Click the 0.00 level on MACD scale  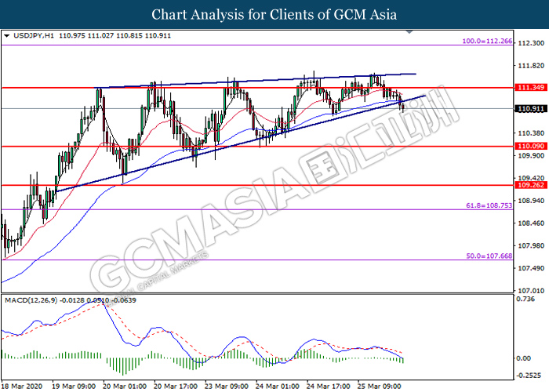click(x=522, y=358)
